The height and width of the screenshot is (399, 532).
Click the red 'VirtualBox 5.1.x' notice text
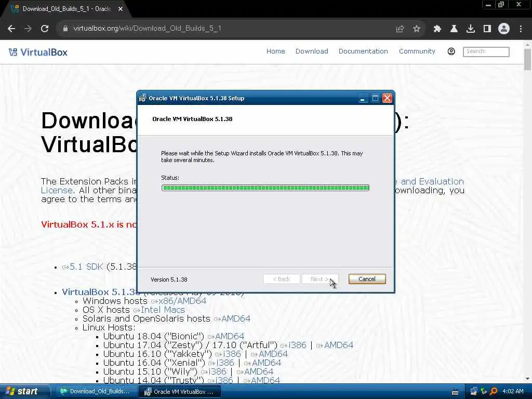tap(89, 224)
